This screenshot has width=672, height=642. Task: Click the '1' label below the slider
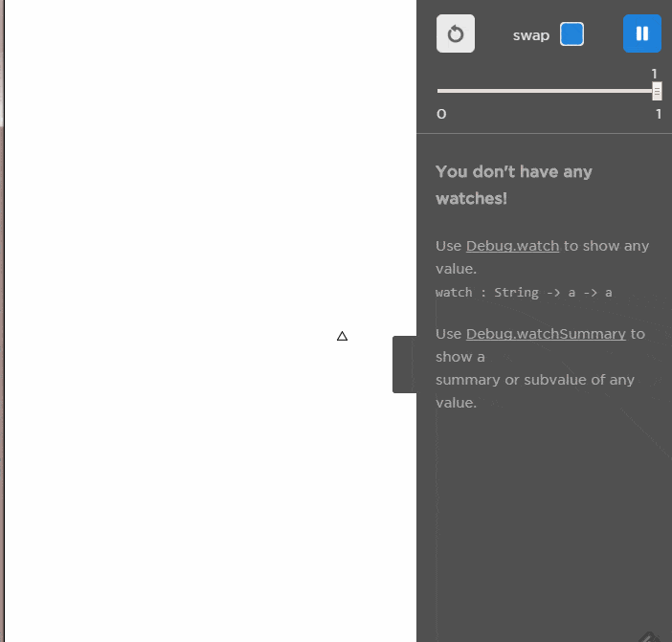658,114
